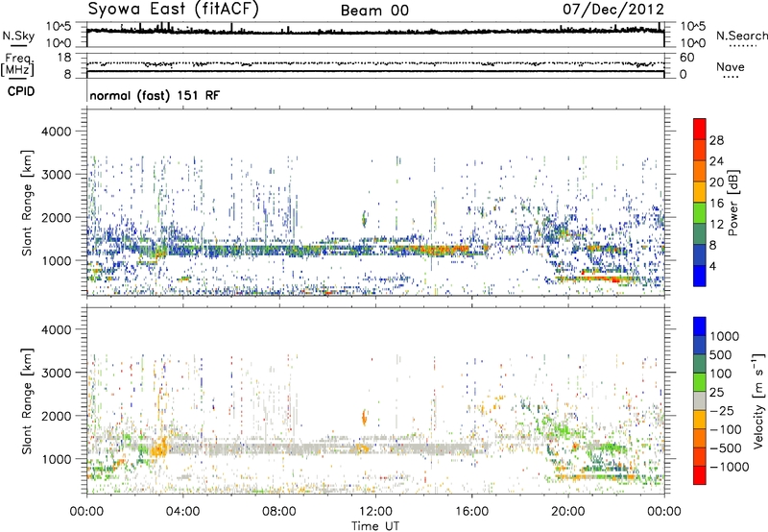
Task: Click the 'Time UT' axis title
Action: point(375,526)
